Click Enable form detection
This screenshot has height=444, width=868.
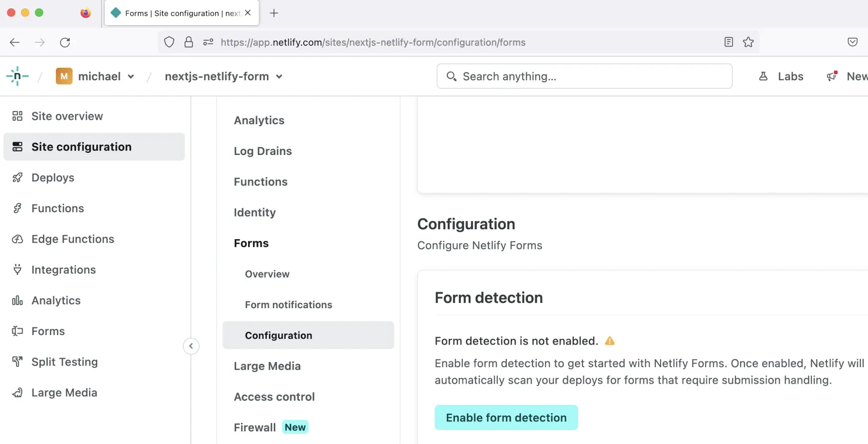(x=506, y=417)
